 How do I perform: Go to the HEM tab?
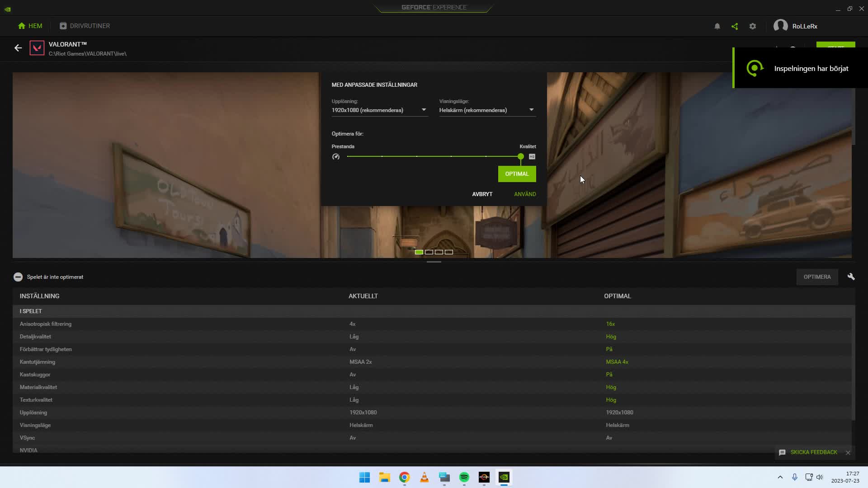[30, 26]
